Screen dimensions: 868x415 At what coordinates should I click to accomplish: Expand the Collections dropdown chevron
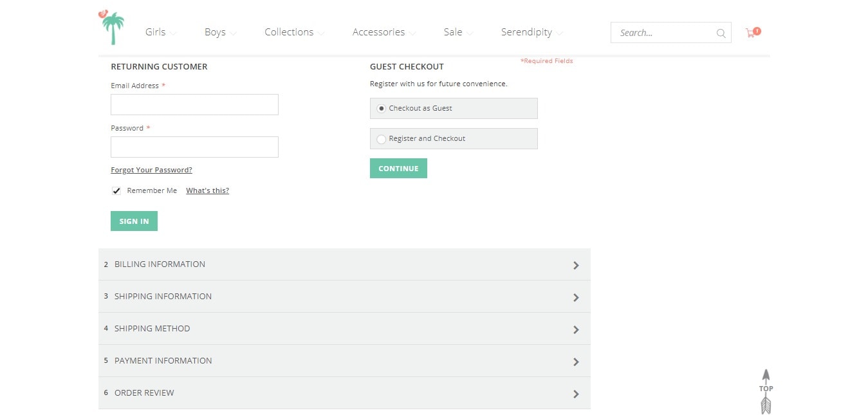(x=320, y=33)
